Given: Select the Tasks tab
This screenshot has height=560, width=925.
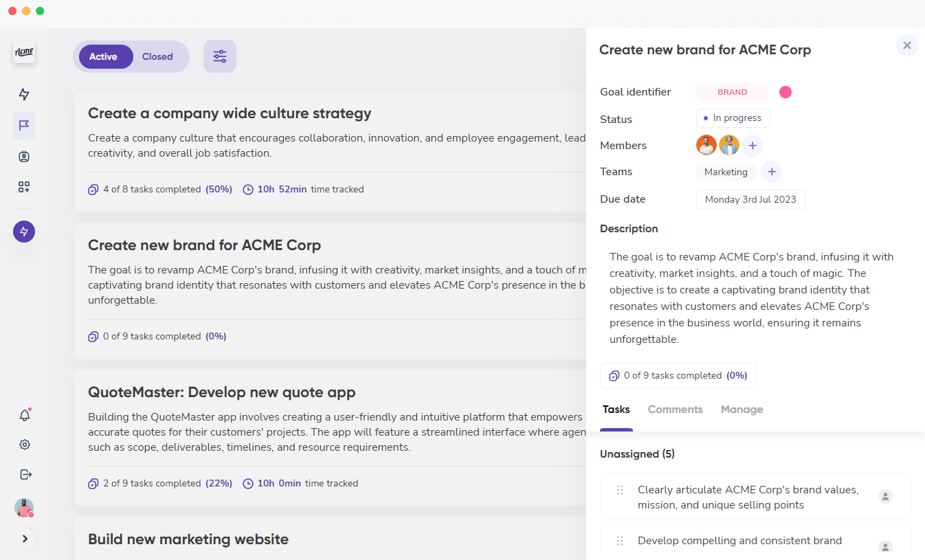Looking at the screenshot, I should (616, 410).
